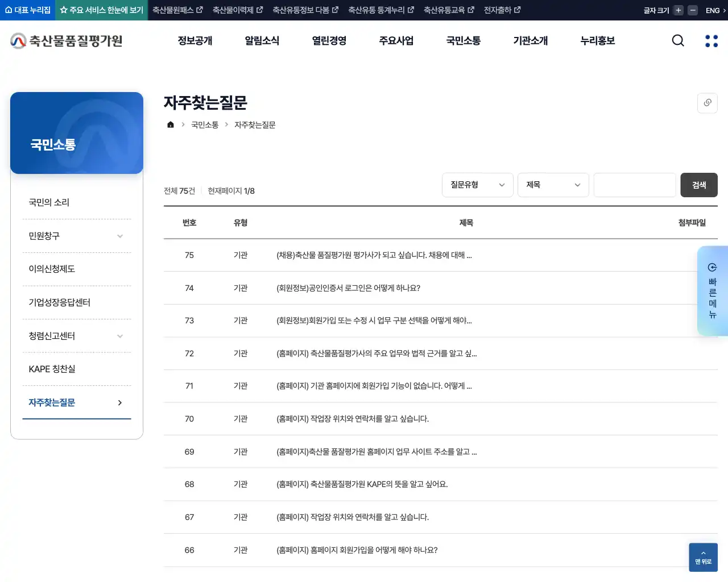Click the 제목 column header in table

coord(466,223)
